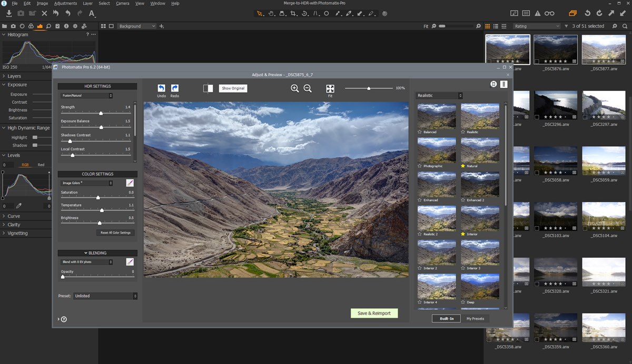Favorite the Balanced preset star

pos(420,132)
